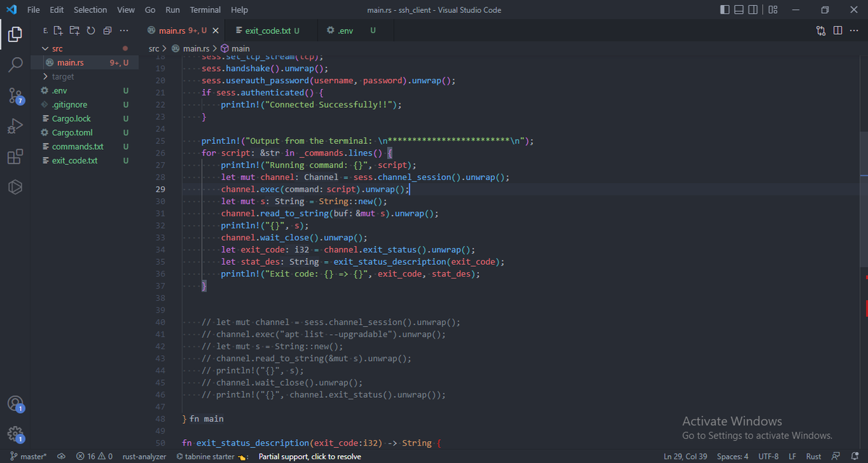Open the Search view in activity bar
Image resolution: width=868 pixels, height=463 pixels.
coord(15,64)
